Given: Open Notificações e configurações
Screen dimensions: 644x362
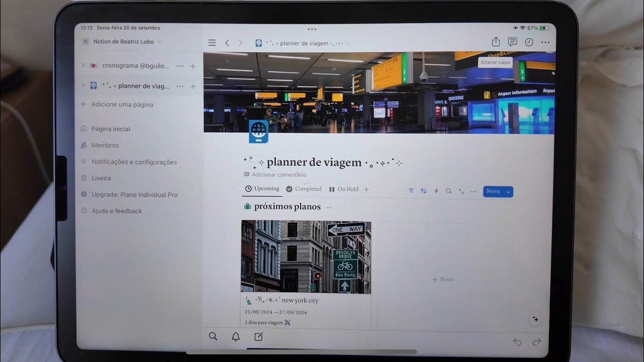Looking at the screenshot, I should click(x=129, y=162).
